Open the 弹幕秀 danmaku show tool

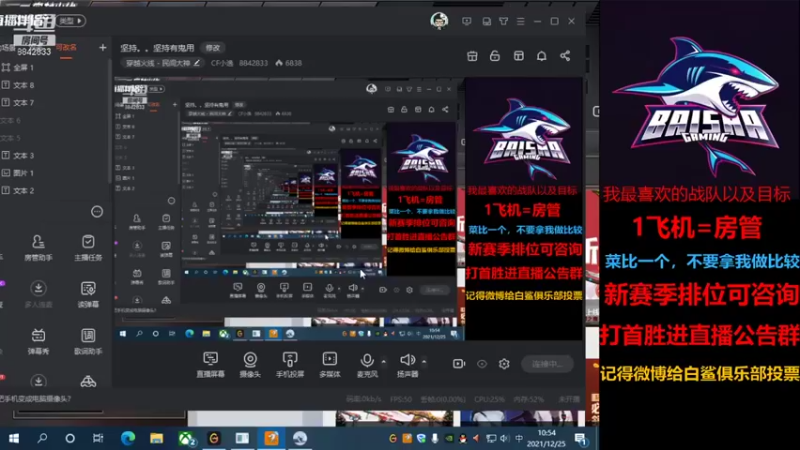pyautogui.click(x=38, y=341)
